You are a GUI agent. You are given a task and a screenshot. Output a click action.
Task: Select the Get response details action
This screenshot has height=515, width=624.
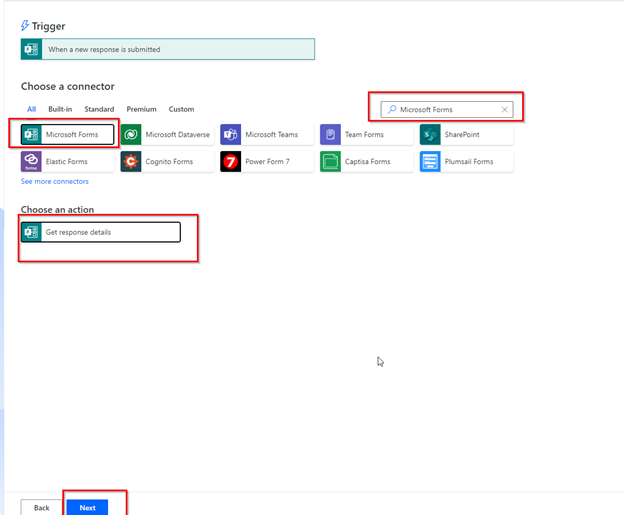click(101, 232)
